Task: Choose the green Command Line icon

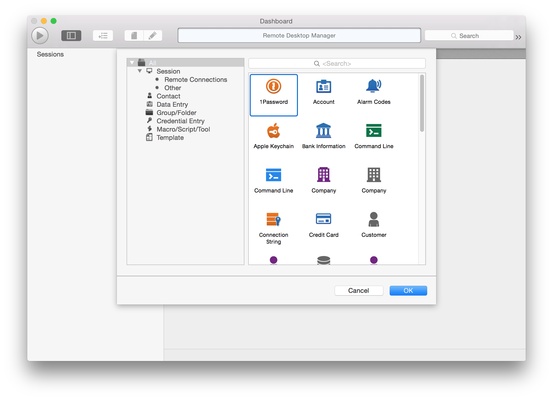Action: [x=373, y=131]
